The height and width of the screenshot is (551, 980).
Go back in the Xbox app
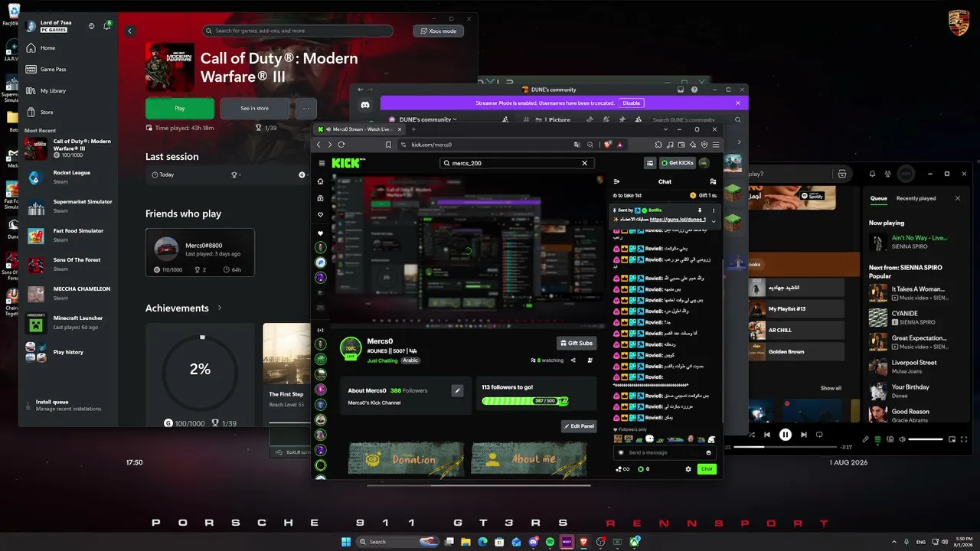click(130, 31)
